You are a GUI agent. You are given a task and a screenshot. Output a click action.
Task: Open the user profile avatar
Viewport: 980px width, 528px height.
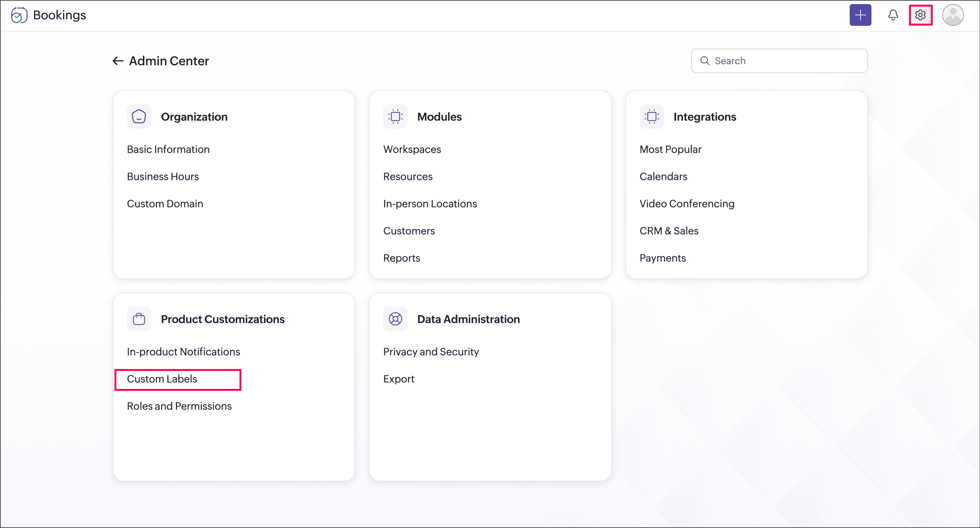[x=953, y=15]
